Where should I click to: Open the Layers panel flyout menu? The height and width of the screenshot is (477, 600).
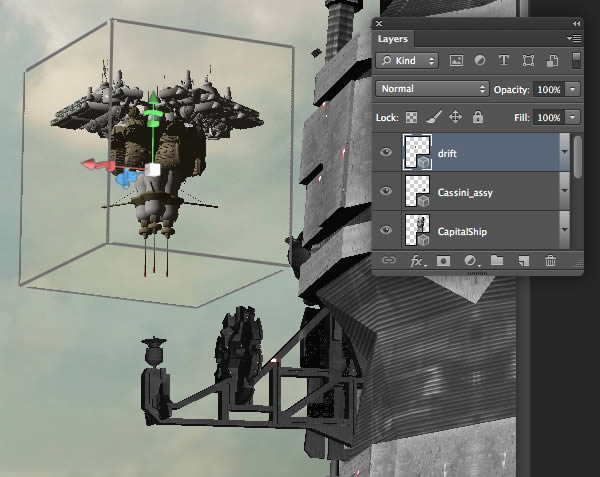tap(574, 38)
